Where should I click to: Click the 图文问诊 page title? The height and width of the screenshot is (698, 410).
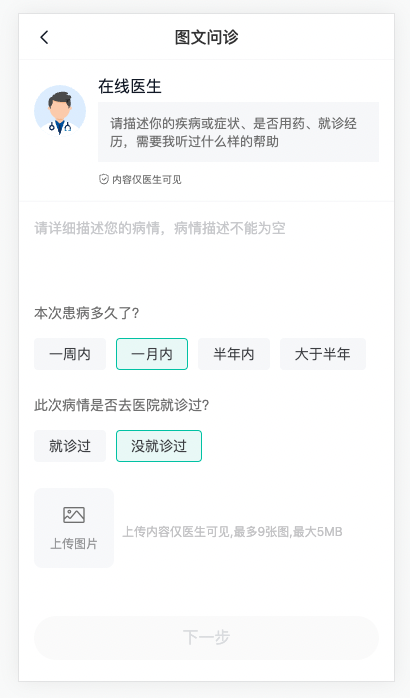coord(207,37)
